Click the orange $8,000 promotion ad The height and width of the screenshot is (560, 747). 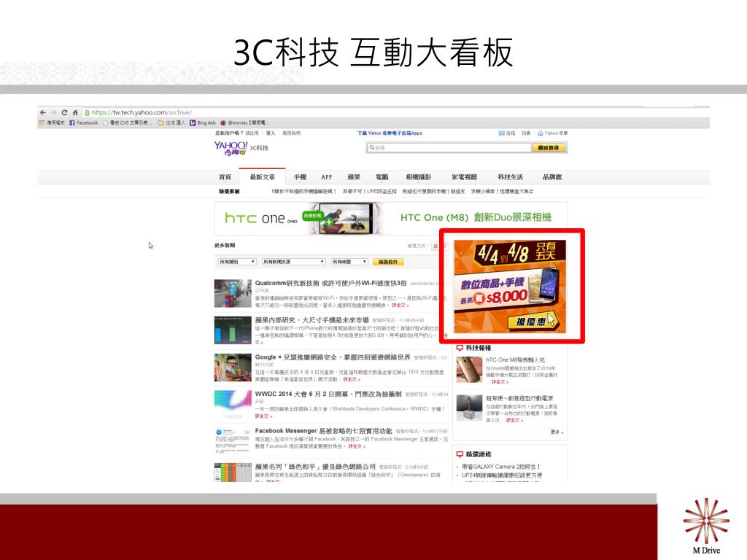(510, 286)
